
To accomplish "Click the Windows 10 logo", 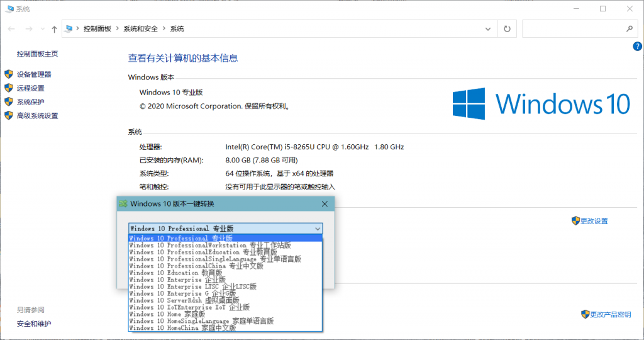I will [x=541, y=104].
